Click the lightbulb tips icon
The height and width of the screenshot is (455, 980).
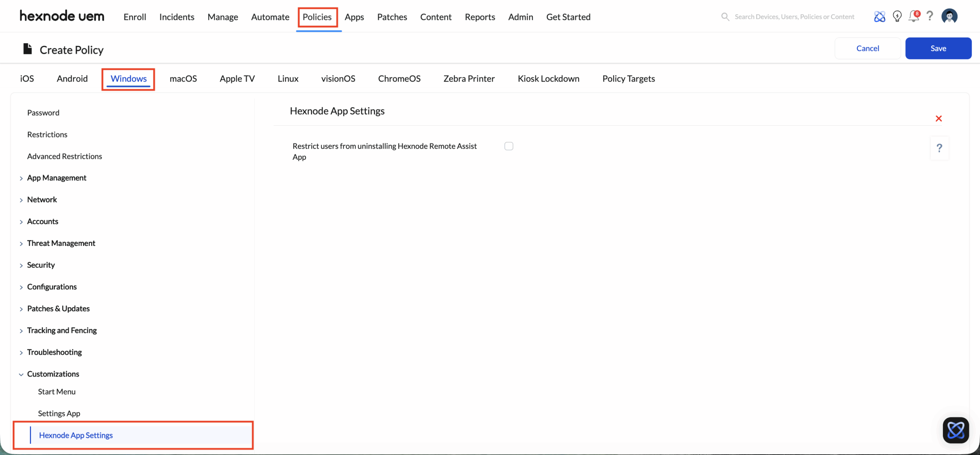tap(897, 16)
